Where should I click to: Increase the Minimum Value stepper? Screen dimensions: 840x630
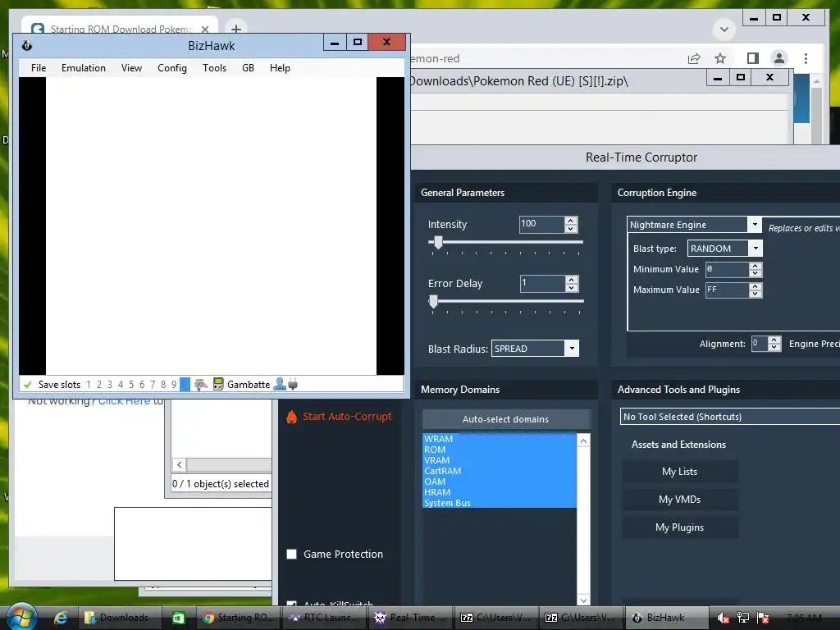756,266
